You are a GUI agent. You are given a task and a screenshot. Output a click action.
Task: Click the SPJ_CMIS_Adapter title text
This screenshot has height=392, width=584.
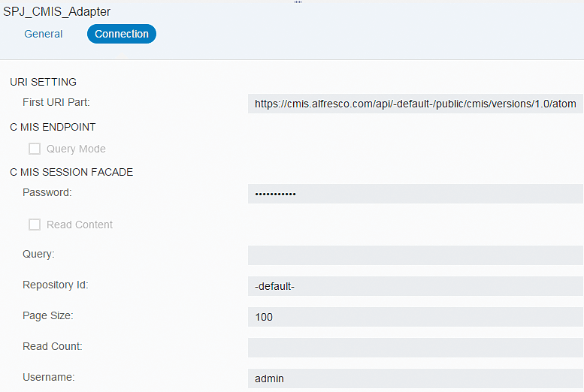[56, 11]
